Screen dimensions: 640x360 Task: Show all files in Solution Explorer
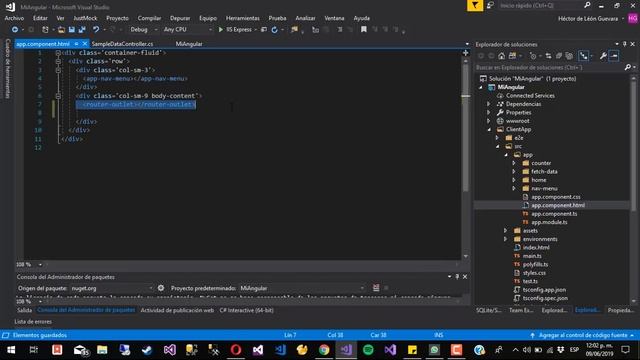[569, 56]
